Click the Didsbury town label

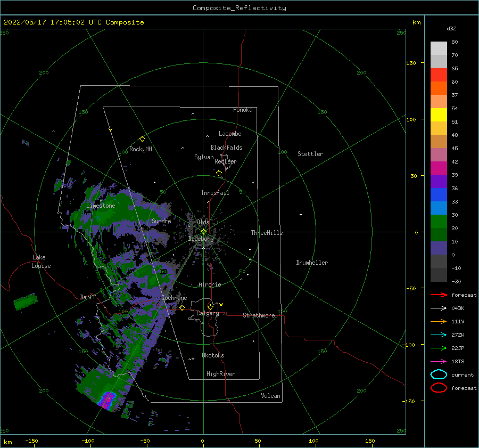point(201,239)
